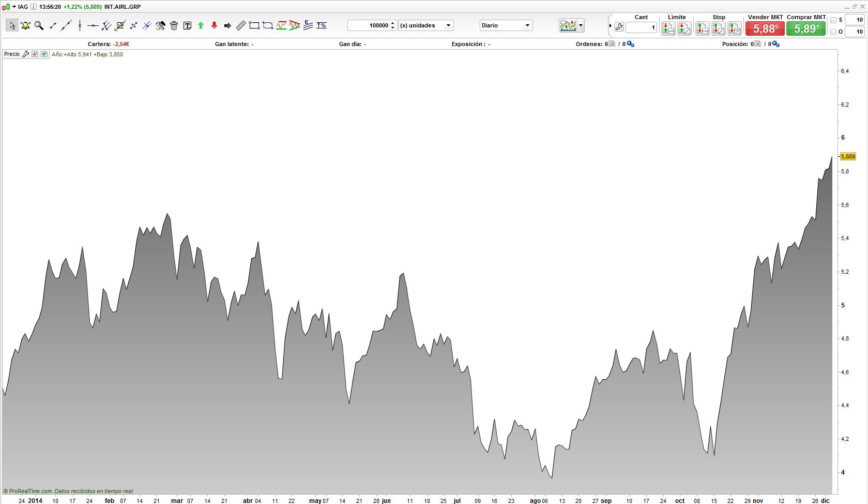The height and width of the screenshot is (504, 868).
Task: Click the INT.AIRL.GRP instrument name
Action: 123,7
